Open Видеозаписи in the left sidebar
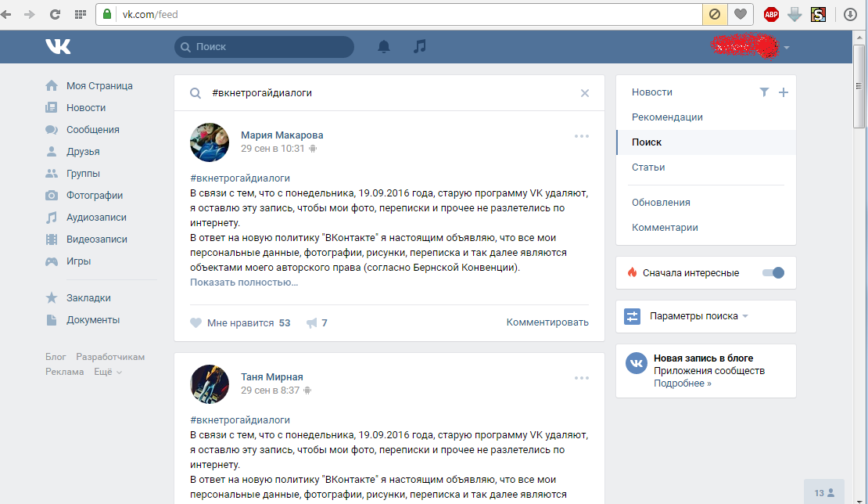Viewport: 868px width, 504px height. pos(97,239)
